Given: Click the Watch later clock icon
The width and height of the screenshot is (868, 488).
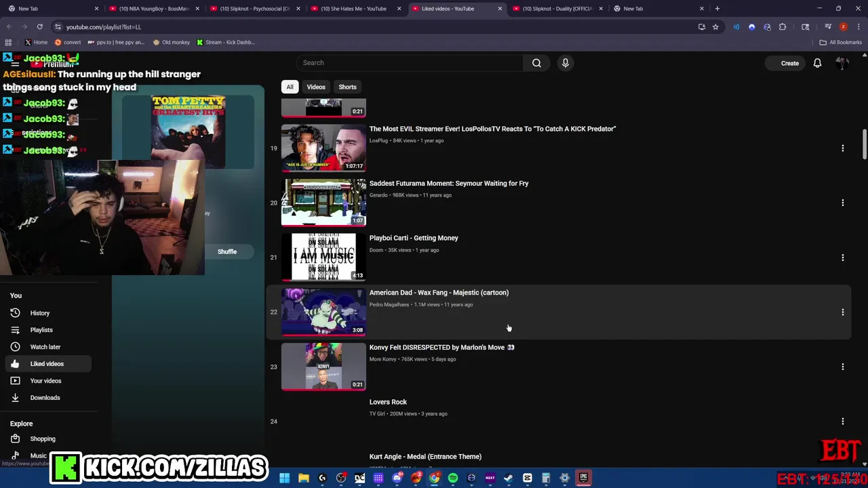Looking at the screenshot, I should click(15, 347).
